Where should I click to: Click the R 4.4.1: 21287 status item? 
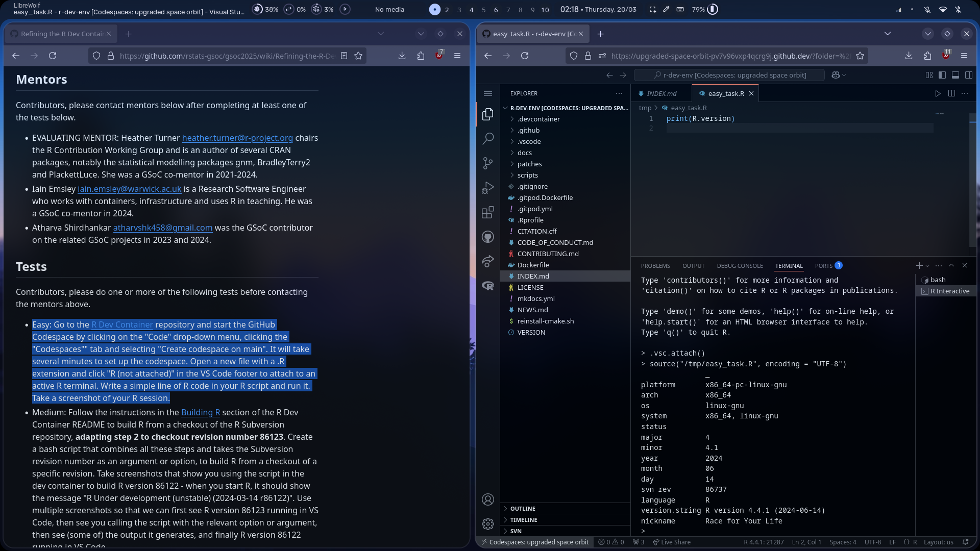coord(764,542)
